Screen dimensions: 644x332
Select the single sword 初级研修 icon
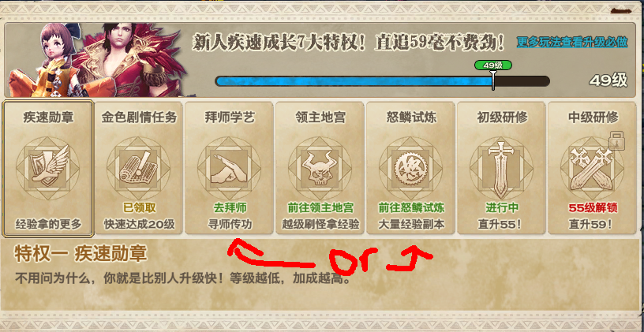click(501, 169)
